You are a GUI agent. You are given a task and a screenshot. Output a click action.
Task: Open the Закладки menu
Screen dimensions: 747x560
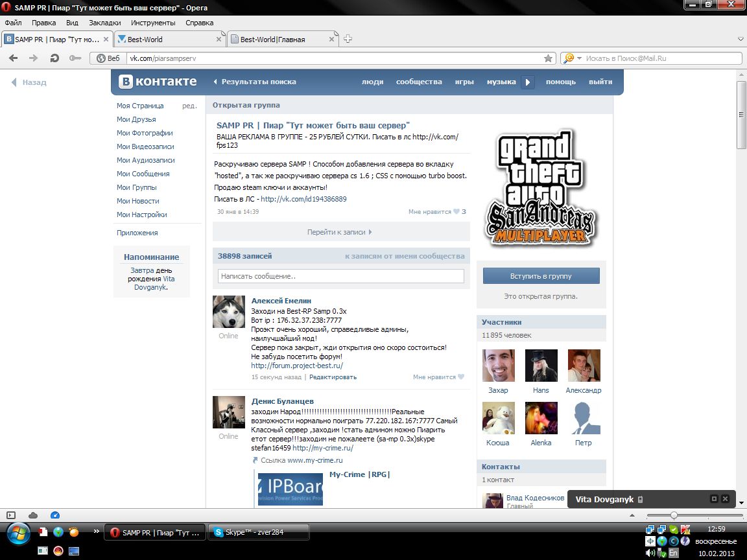pos(105,23)
